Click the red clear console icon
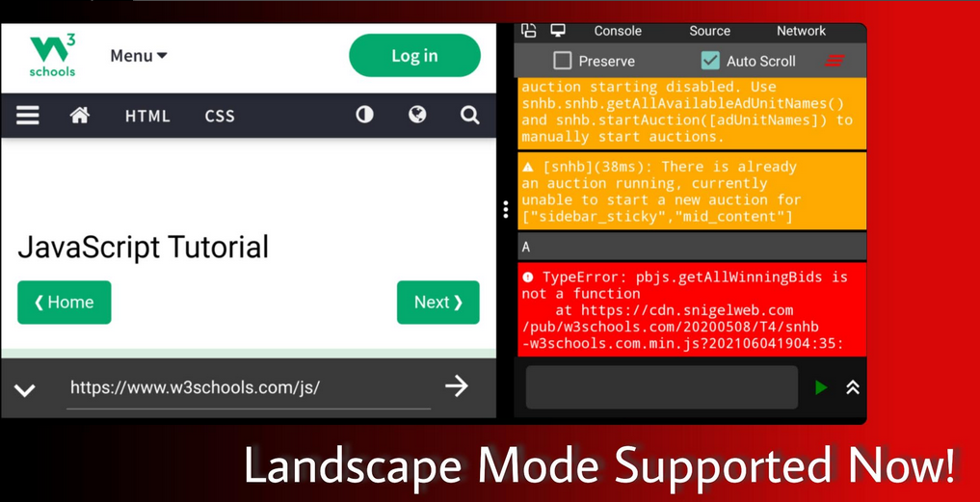This screenshot has width=980, height=502. (x=834, y=61)
